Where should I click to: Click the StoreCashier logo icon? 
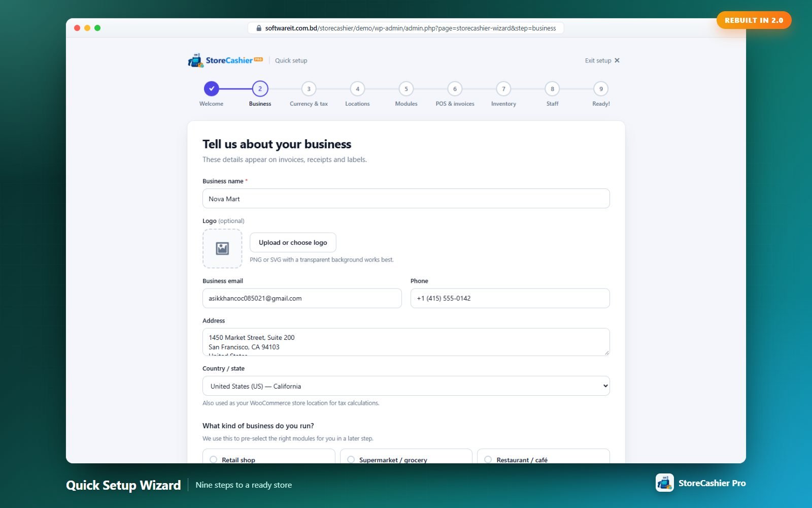pyautogui.click(x=195, y=60)
